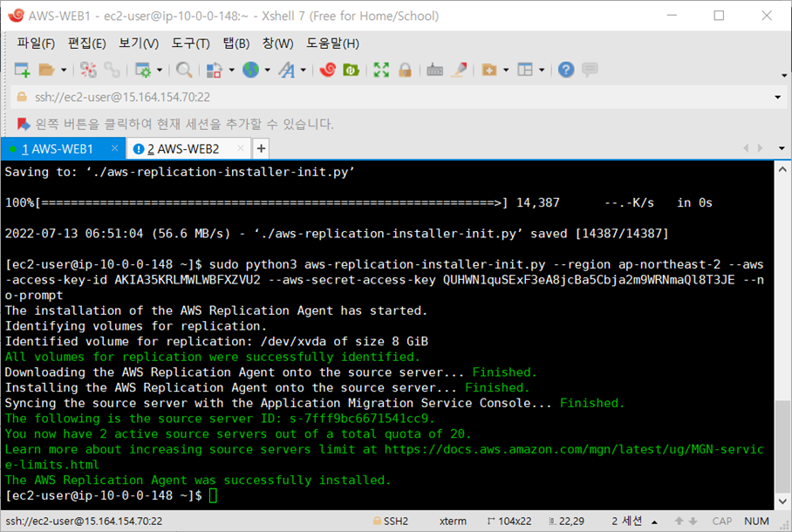Click terminal scrollbar down arrow
This screenshot has height=532, width=792.
pos(782,501)
